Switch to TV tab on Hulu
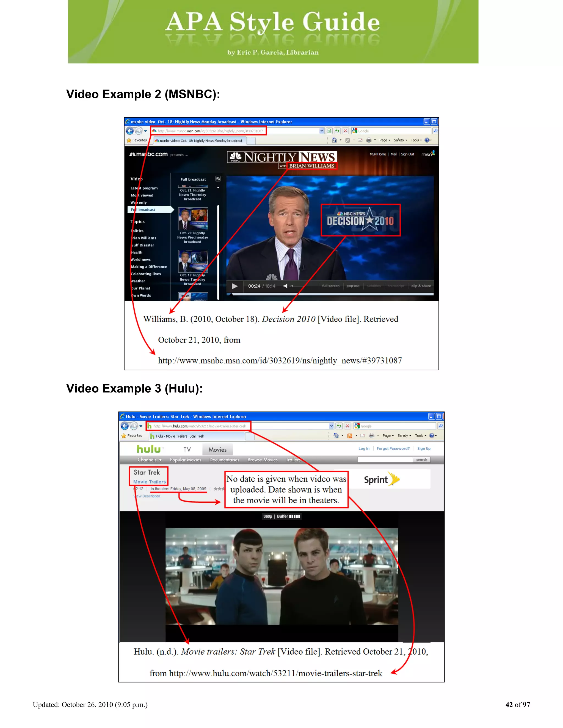 pos(187,450)
